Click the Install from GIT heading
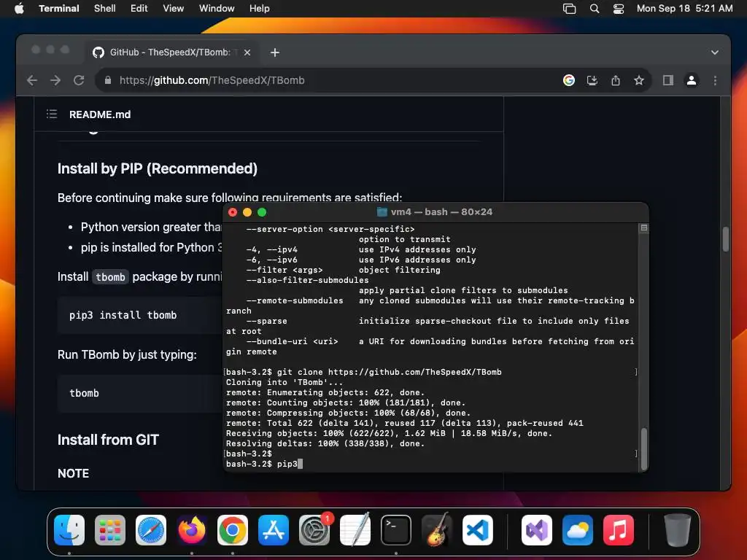747x560 pixels. click(108, 440)
